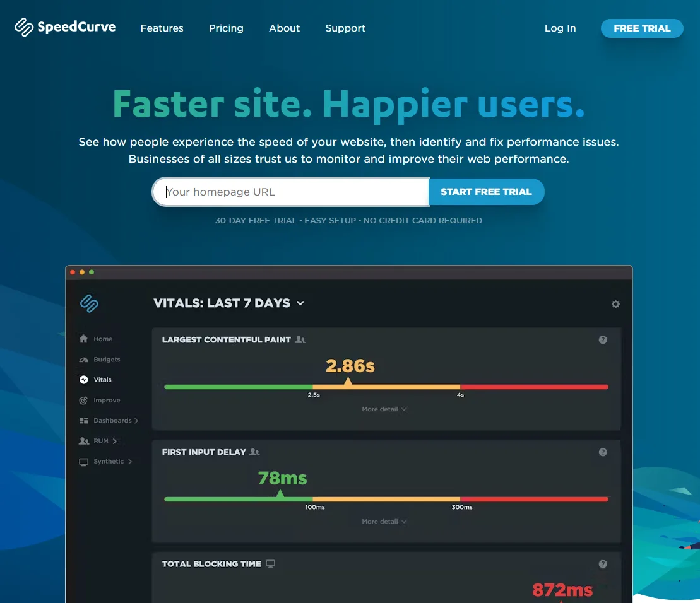Click the Improve target icon
Image resolution: width=700 pixels, height=603 pixels.
(x=83, y=400)
